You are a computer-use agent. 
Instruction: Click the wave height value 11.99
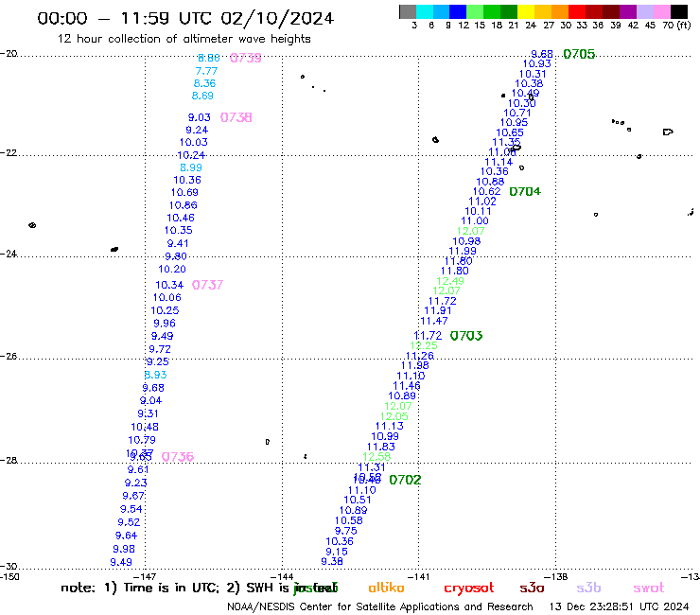point(463,251)
